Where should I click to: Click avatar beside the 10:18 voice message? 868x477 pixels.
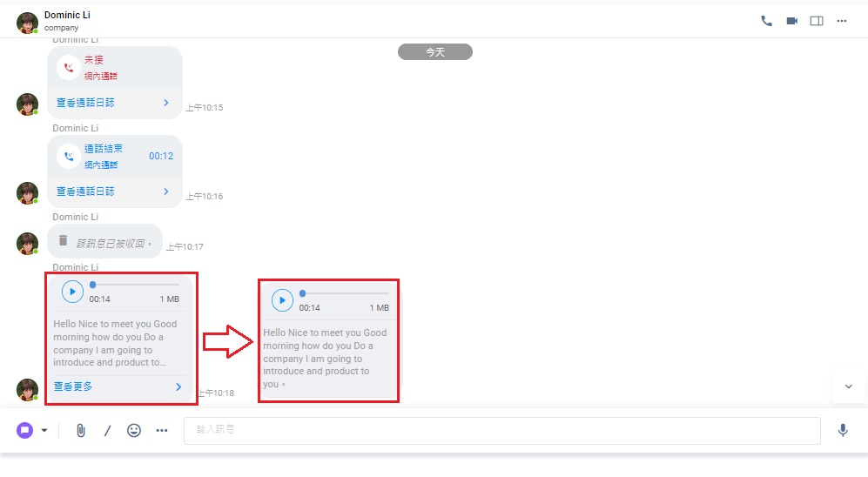pos(27,390)
